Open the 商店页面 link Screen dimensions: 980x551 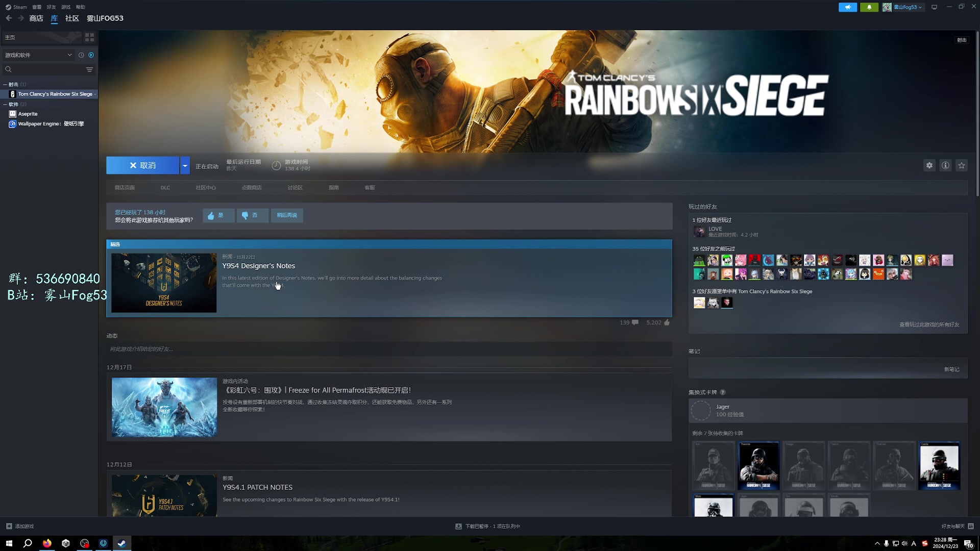coord(125,188)
